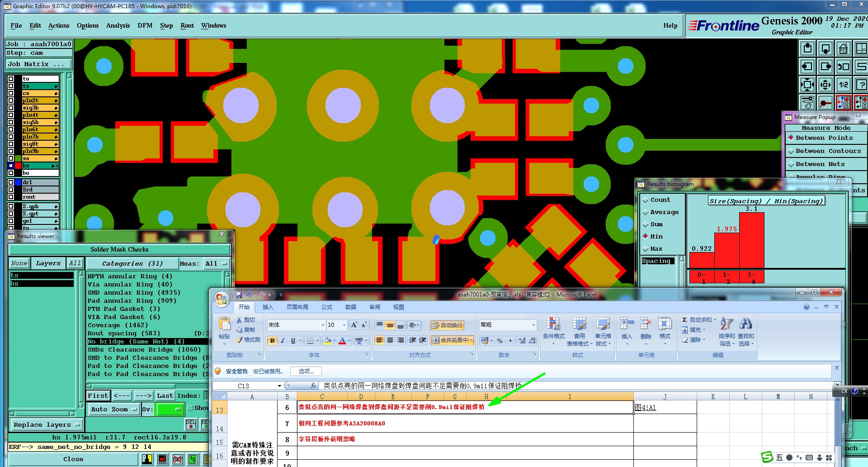Toggle Italic in the Excel ribbon
Viewport: 868px width, 467px height.
283,340
